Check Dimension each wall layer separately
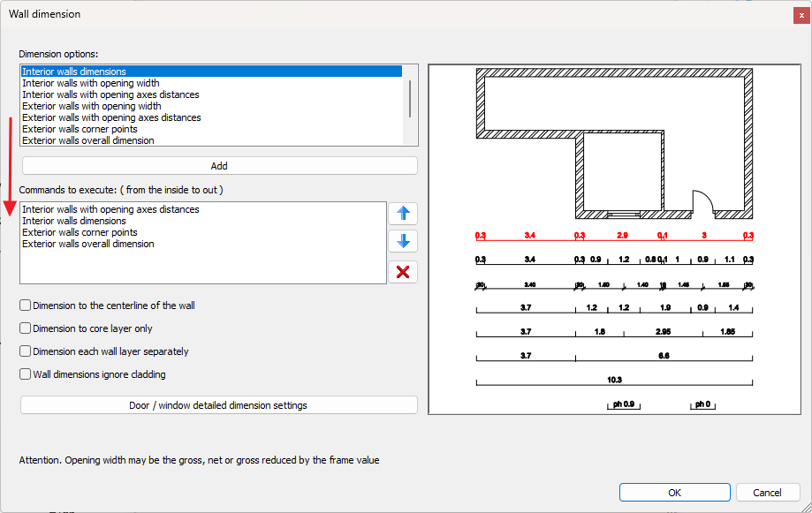812x513 pixels. 26,351
